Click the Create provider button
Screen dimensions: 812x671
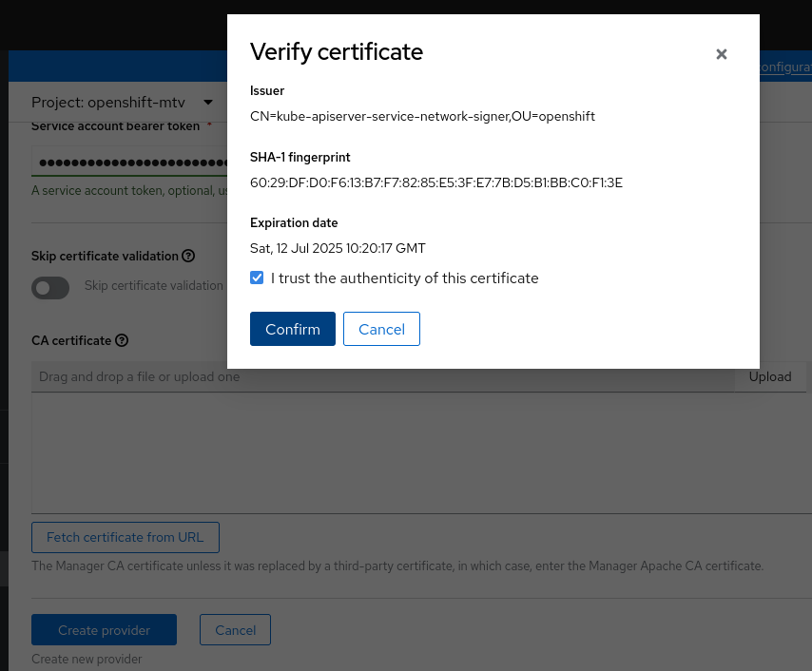(x=104, y=630)
